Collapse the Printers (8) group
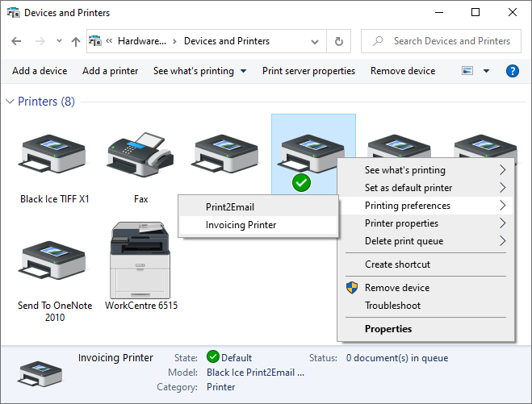 pos(10,102)
